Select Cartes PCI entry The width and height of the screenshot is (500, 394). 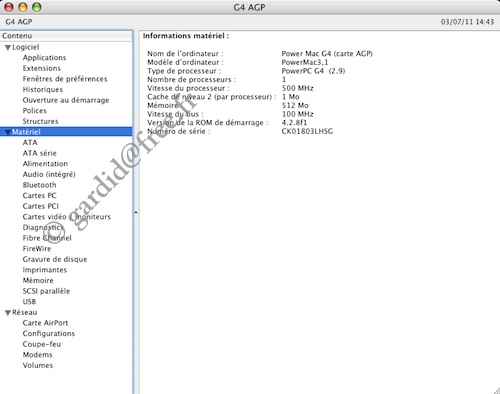pos(41,206)
